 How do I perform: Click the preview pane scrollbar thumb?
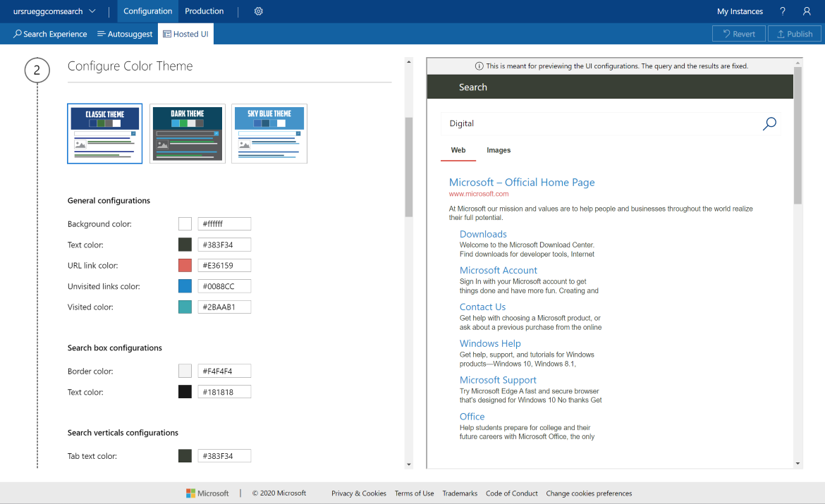tap(797, 135)
